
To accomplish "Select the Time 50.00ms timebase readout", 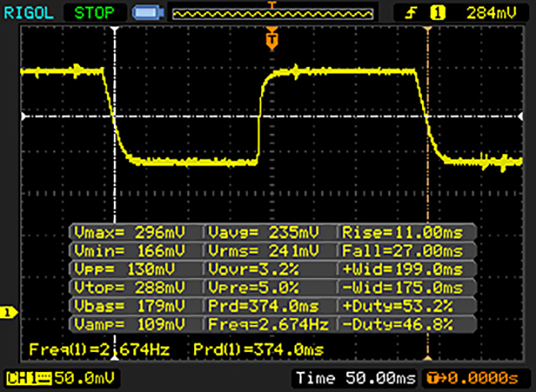I will click(357, 379).
